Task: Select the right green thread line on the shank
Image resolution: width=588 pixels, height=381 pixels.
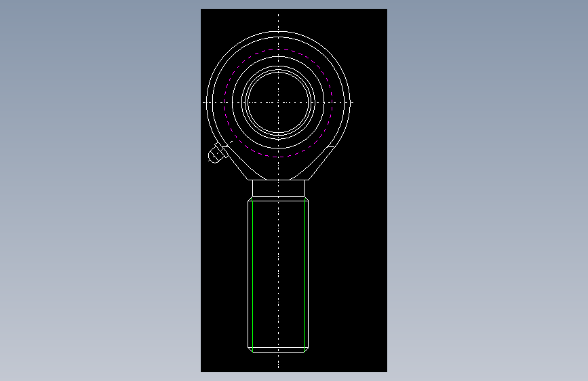Action: pyautogui.click(x=304, y=275)
